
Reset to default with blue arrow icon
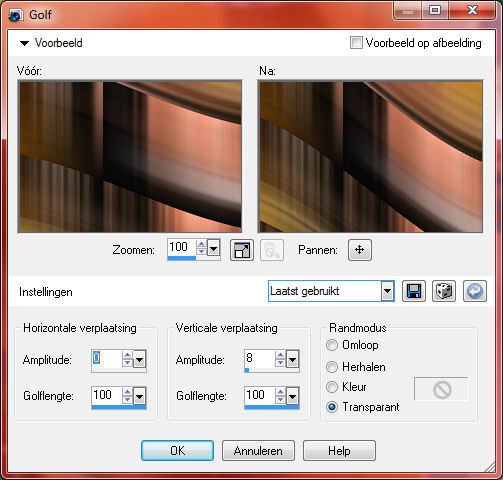pos(475,291)
